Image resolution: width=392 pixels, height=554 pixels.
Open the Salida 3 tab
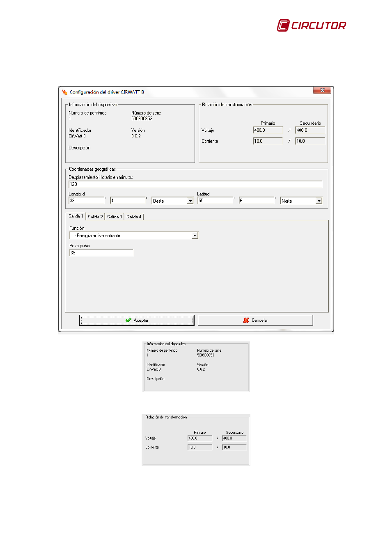115,217
